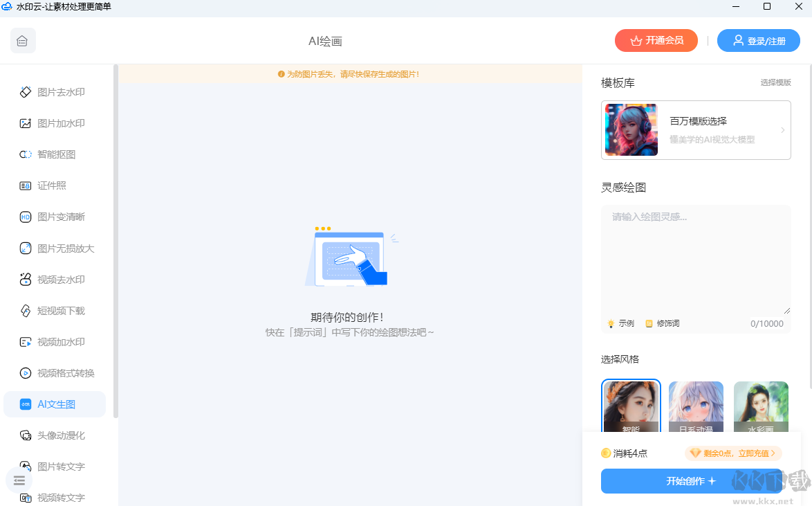Screen dimensions: 812x506
Task: Open 智能抠图 (smart cutout) tool
Action: click(x=57, y=154)
